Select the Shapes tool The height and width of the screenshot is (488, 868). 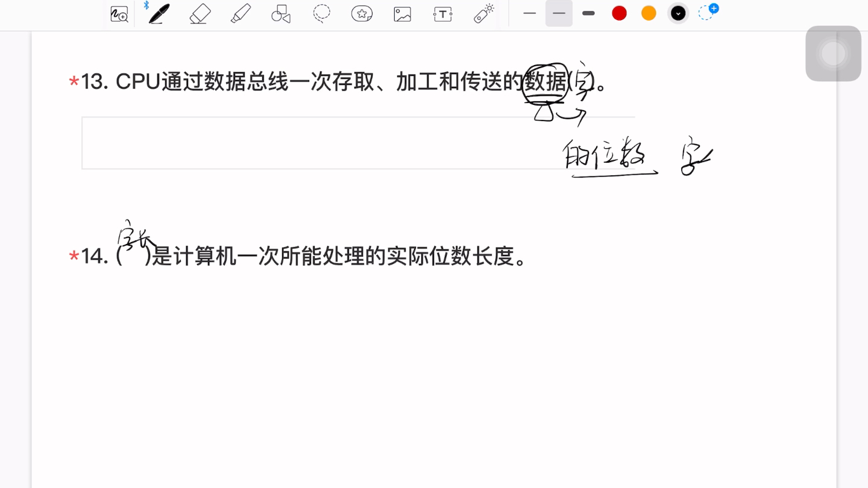[281, 14]
